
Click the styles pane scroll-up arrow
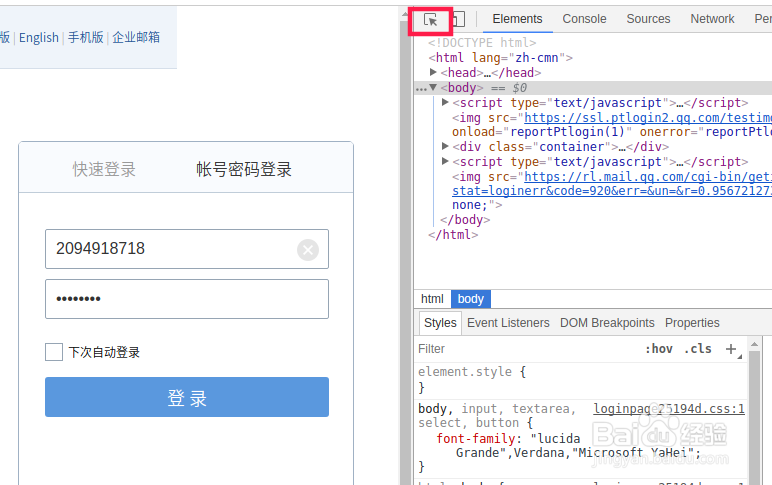pos(754,344)
